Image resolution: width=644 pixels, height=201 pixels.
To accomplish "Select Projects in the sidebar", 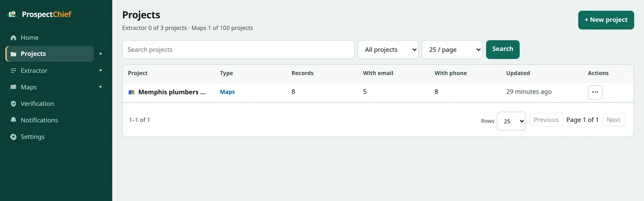I will tap(50, 54).
